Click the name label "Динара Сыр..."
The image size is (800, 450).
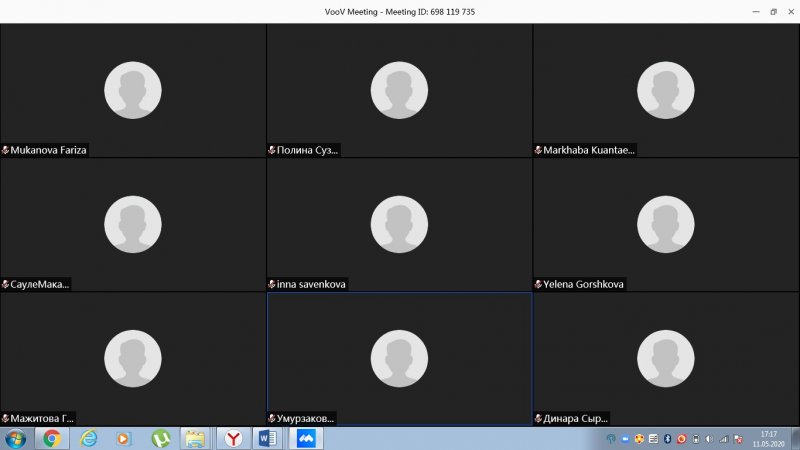coord(576,418)
